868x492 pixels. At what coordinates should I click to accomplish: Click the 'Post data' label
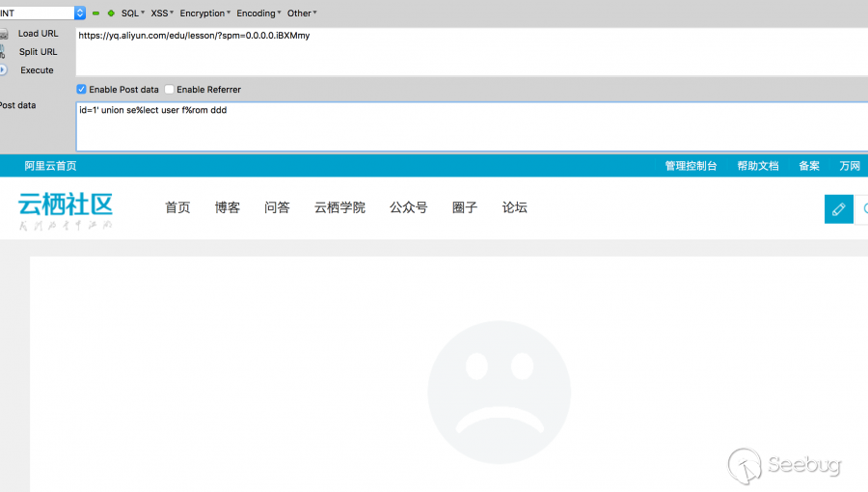pos(17,105)
